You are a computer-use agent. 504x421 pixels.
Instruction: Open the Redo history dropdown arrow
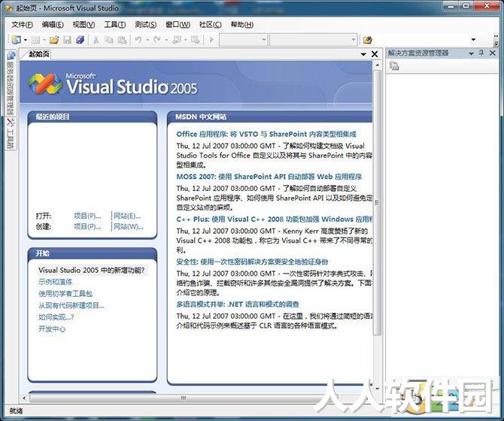(x=166, y=40)
